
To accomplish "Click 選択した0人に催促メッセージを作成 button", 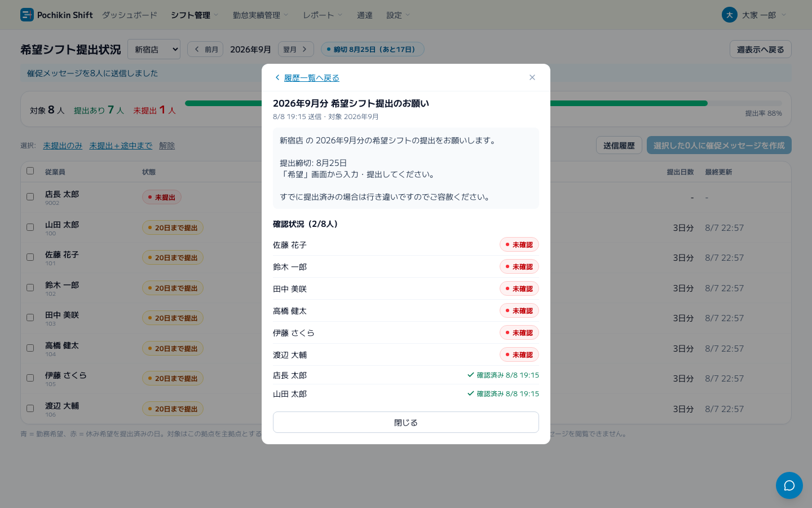I will coord(719,145).
